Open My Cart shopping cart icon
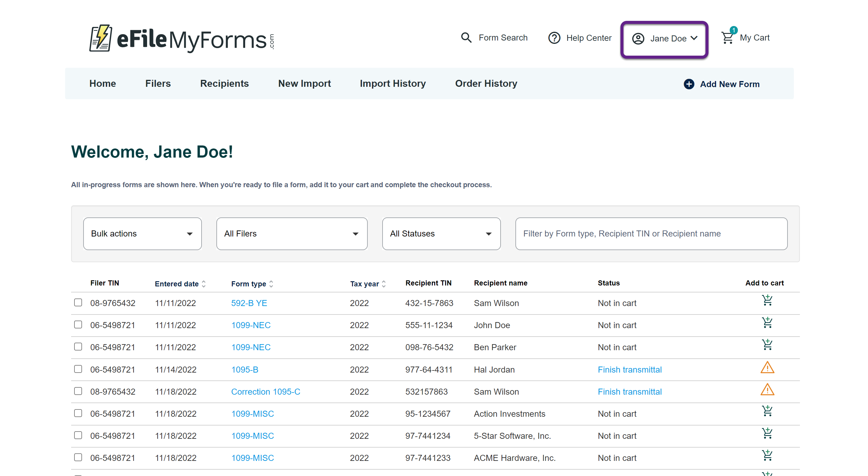Image resolution: width=868 pixels, height=476 pixels. point(728,37)
